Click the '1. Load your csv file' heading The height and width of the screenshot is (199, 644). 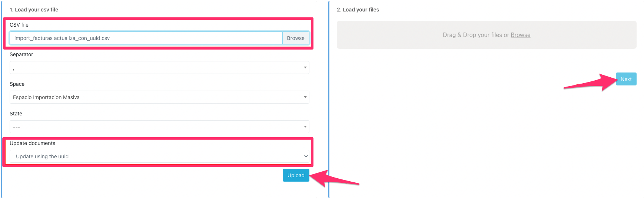34,10
